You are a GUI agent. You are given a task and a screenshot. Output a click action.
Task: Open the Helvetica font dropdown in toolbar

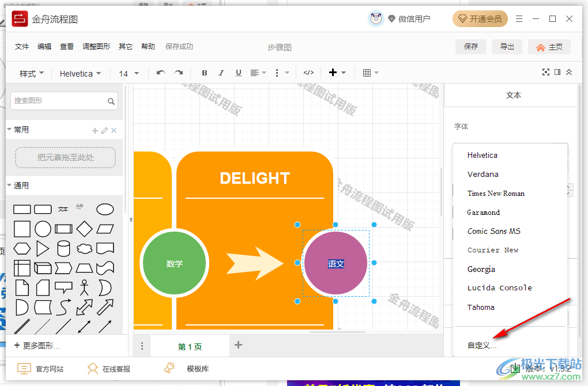tap(80, 73)
